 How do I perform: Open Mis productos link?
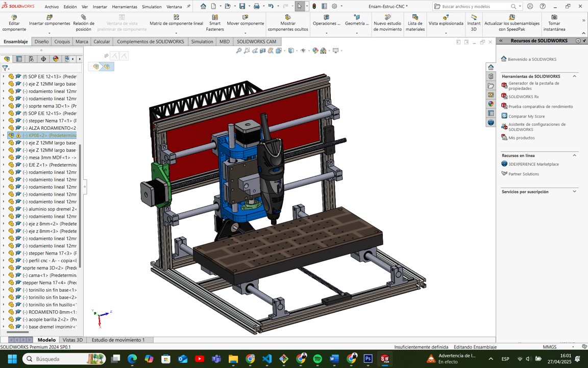521,138
